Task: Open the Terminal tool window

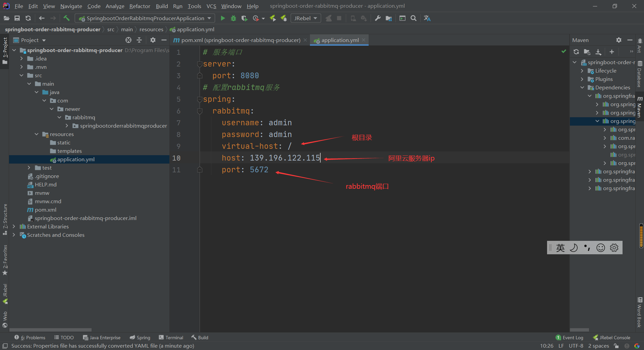Action: (x=174, y=338)
